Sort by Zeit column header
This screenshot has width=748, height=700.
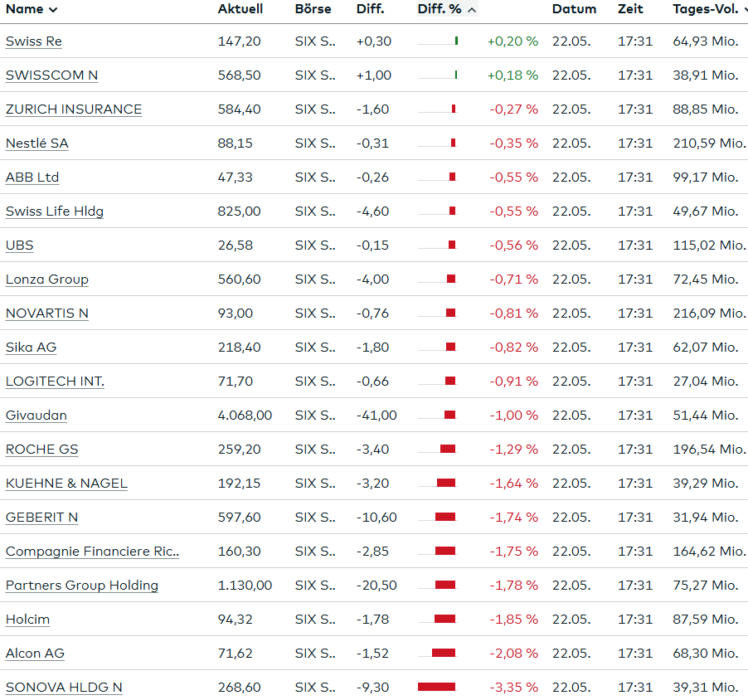tap(630, 9)
